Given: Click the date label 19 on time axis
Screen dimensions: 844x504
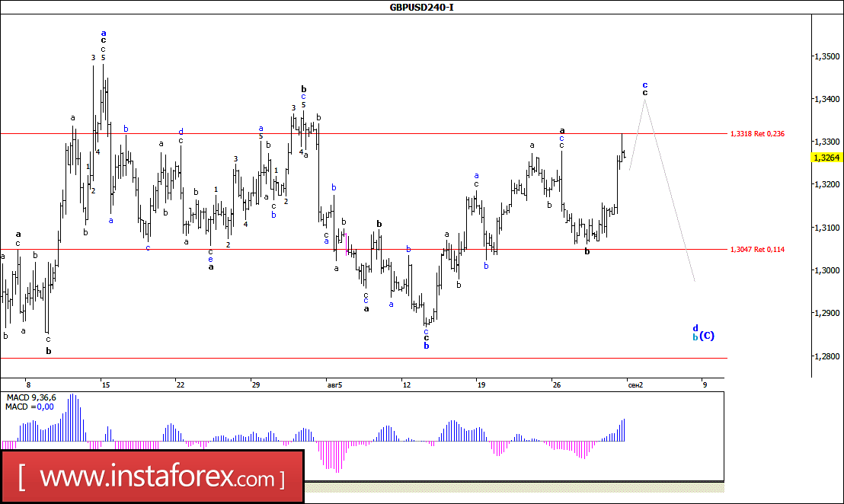Looking at the screenshot, I should point(481,385).
